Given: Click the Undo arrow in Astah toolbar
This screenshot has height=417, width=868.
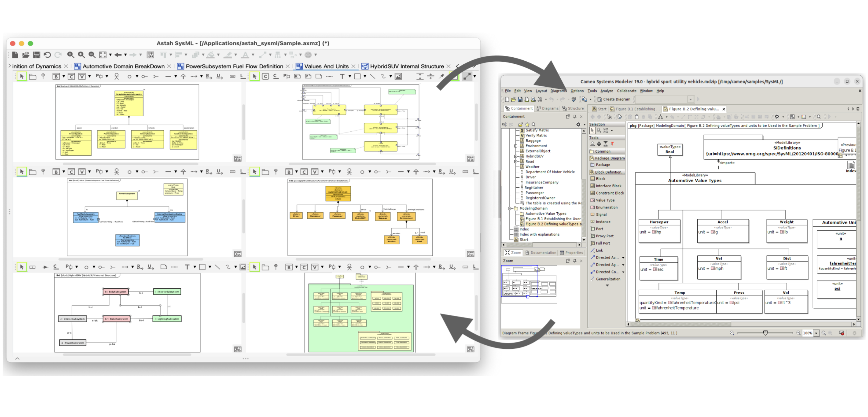Looking at the screenshot, I should click(x=47, y=55).
